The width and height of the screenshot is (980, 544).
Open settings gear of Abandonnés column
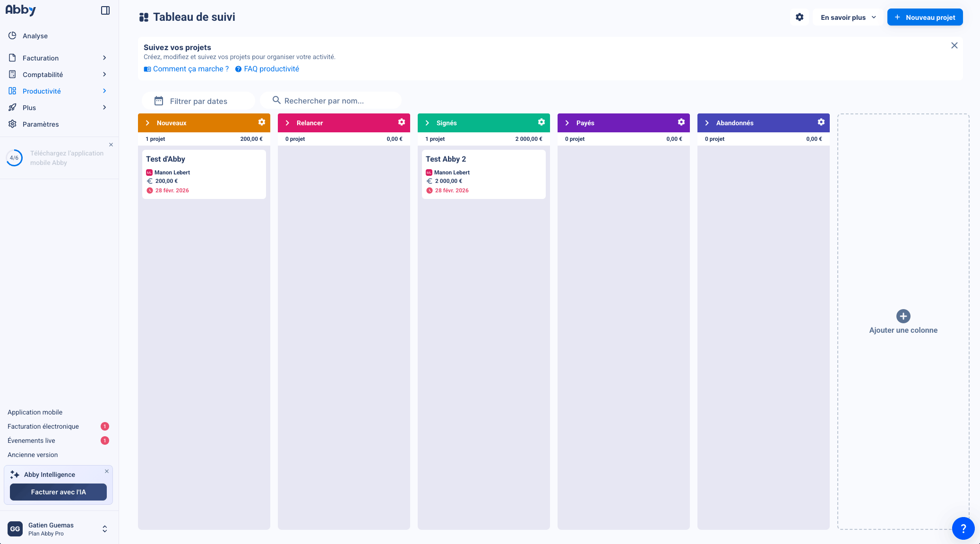[821, 122]
